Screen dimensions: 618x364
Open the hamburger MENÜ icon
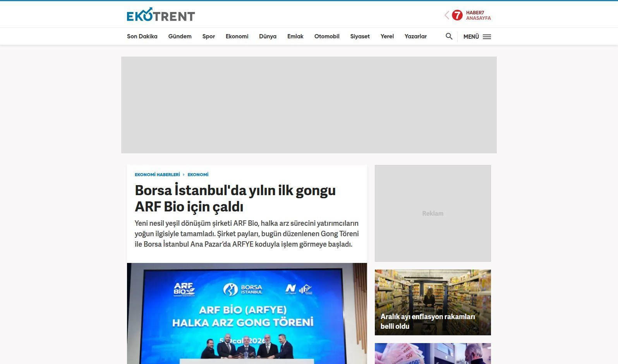pos(487,37)
